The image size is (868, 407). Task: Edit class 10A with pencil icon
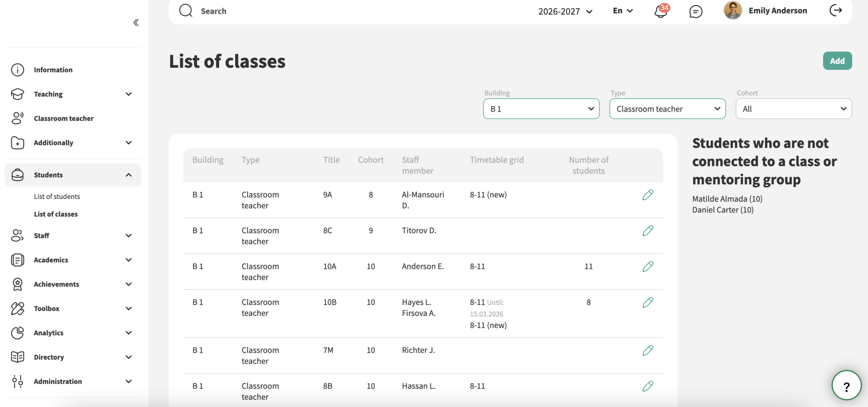[648, 267]
